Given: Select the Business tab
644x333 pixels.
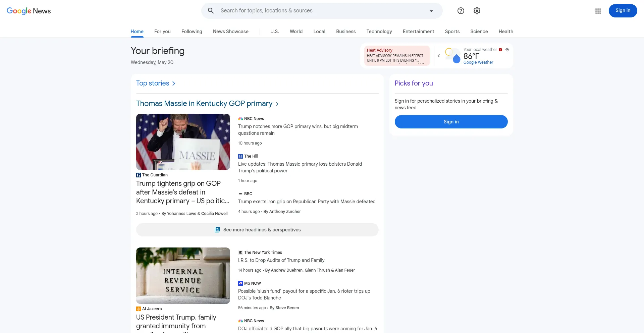Looking at the screenshot, I should click(346, 32).
